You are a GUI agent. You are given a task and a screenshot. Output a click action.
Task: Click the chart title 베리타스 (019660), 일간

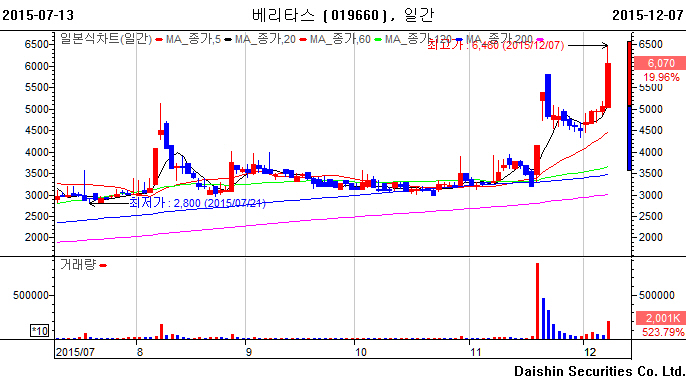[x=343, y=15]
